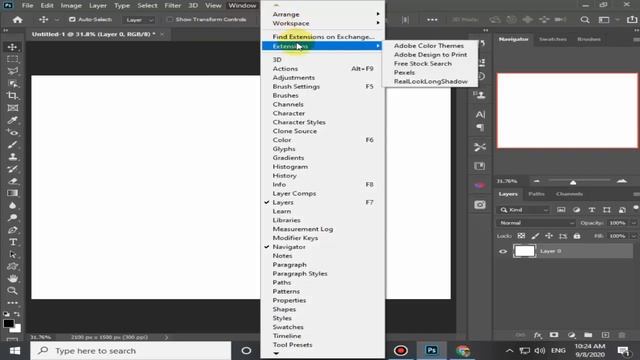Select the Eraser tool
The image size is (640, 360).
pos(12,181)
